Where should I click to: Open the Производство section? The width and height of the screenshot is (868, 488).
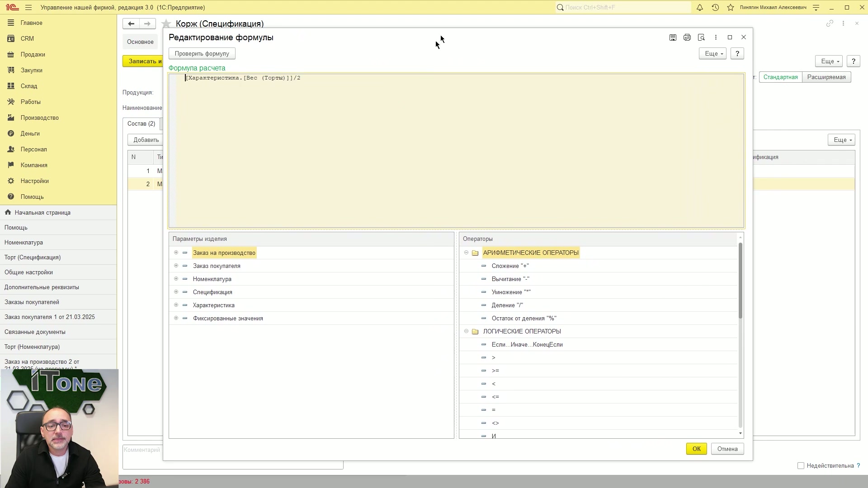click(x=39, y=117)
